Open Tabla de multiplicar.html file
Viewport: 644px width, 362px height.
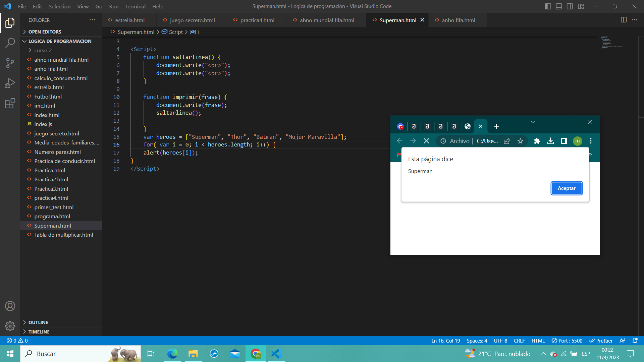[63, 235]
